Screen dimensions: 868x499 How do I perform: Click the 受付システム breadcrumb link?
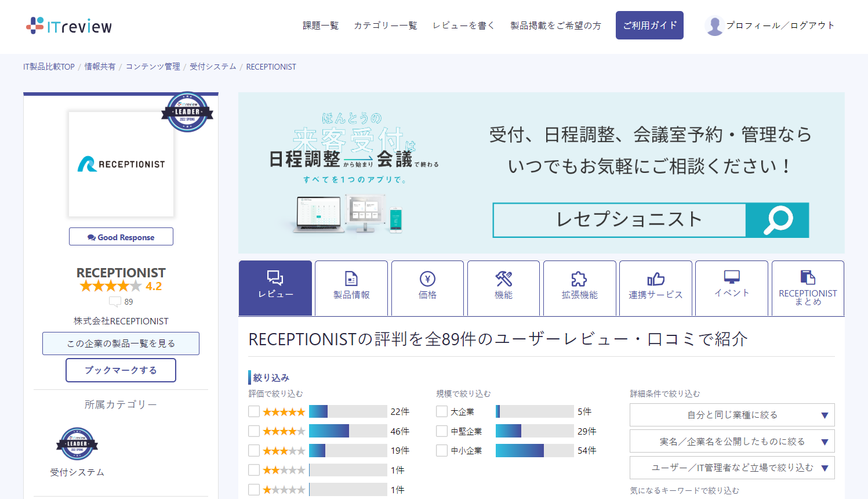pyautogui.click(x=213, y=67)
